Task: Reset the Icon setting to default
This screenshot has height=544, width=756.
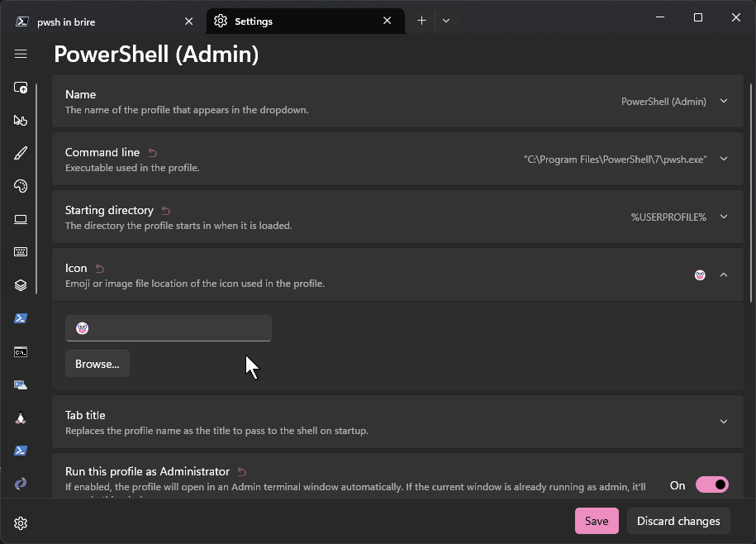Action: tap(100, 269)
